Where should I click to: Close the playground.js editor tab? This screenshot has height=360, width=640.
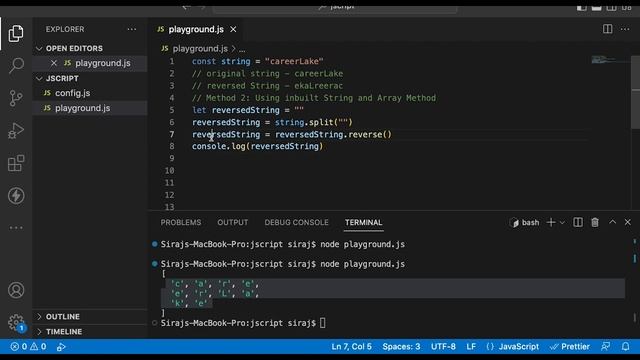[x=233, y=29]
